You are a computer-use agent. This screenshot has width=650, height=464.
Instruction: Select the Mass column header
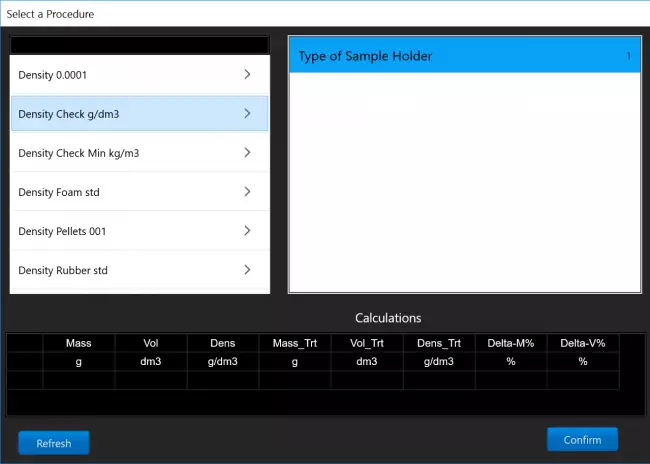(78, 343)
